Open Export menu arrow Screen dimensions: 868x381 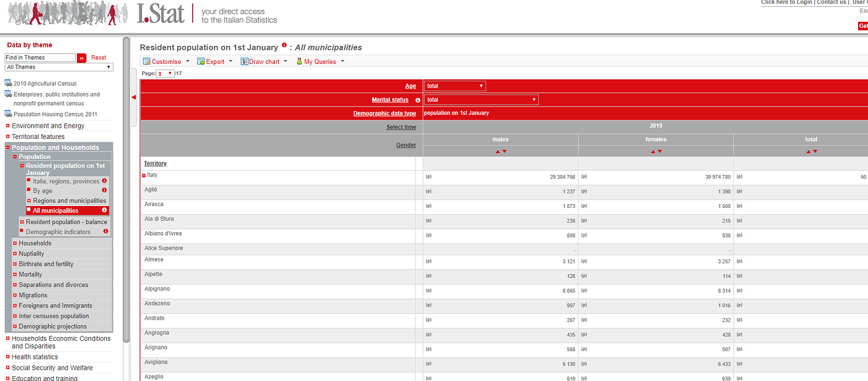(231, 61)
